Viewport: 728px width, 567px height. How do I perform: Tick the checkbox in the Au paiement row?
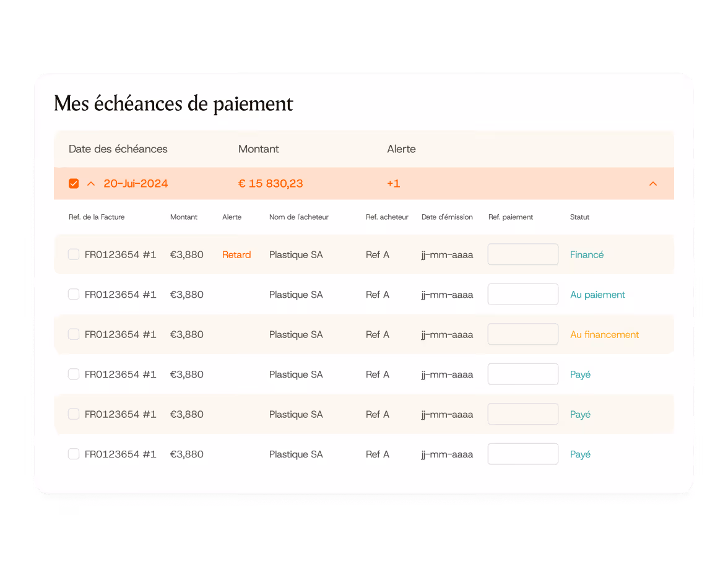73,295
